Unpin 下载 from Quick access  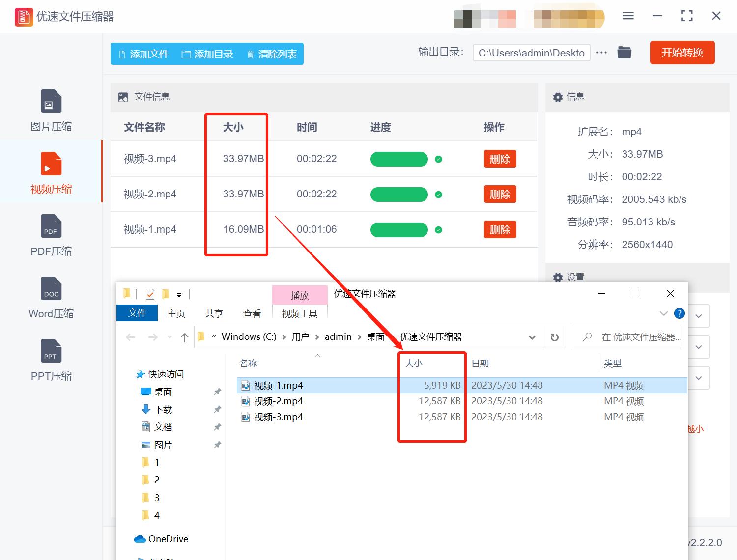tap(217, 409)
